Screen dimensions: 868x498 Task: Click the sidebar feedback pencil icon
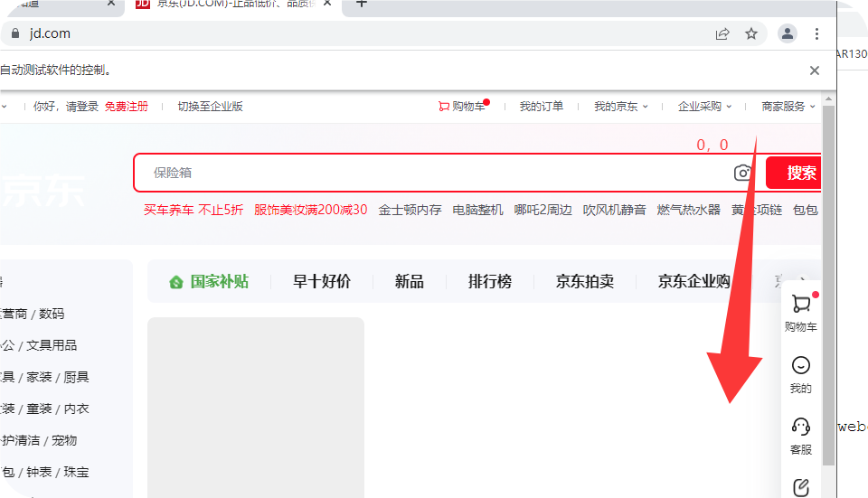click(x=800, y=487)
